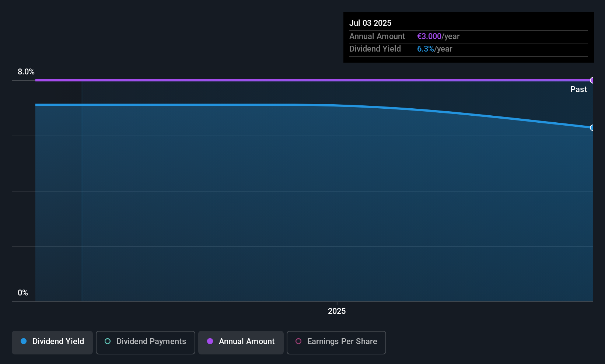Click the 'Annual Amount' tooltip row label
This screenshot has width=605, height=364.
pos(377,36)
